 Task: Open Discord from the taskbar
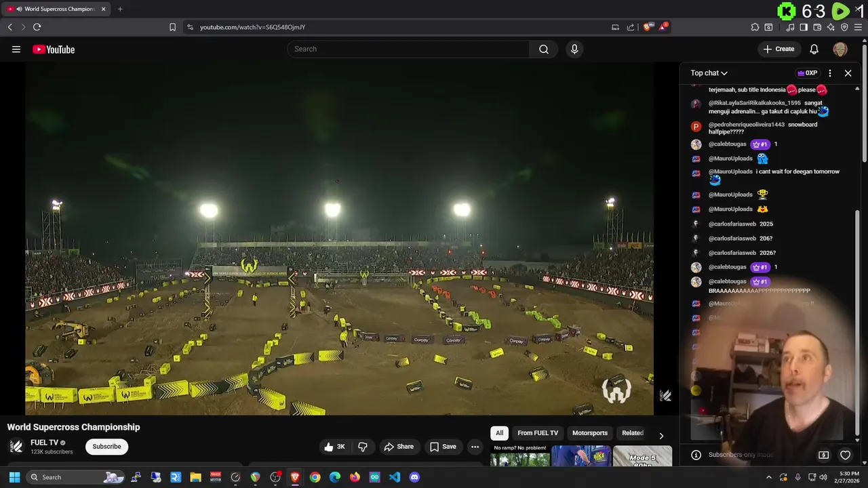414,477
